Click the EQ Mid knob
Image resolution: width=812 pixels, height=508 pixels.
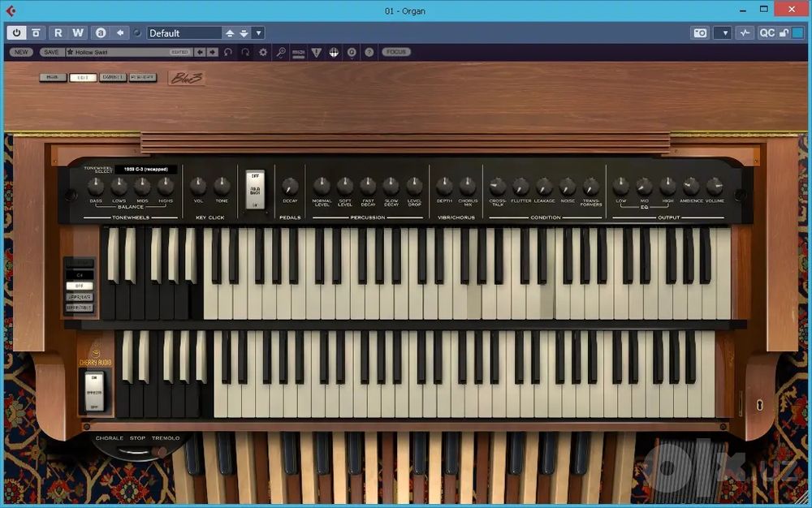tap(644, 186)
